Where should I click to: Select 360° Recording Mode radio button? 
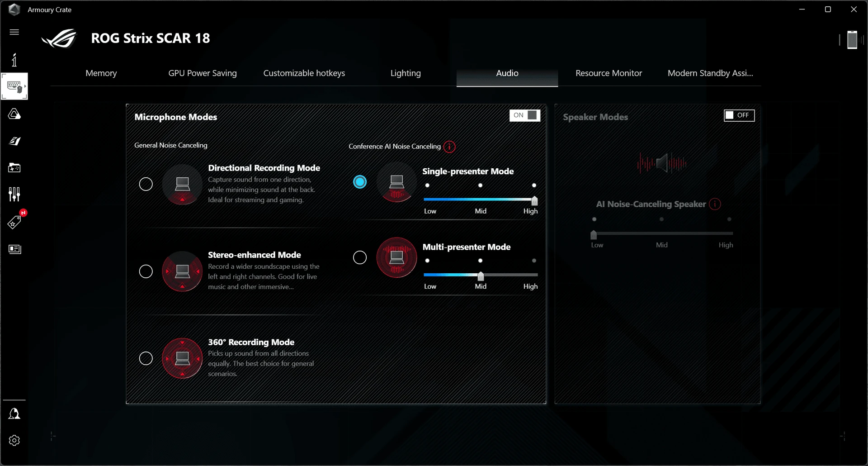[146, 358]
